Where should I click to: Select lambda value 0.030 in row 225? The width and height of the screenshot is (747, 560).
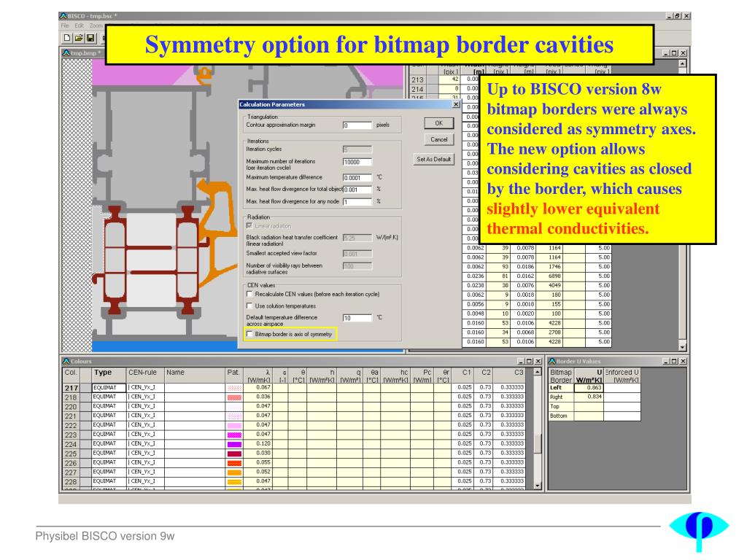pos(258,454)
